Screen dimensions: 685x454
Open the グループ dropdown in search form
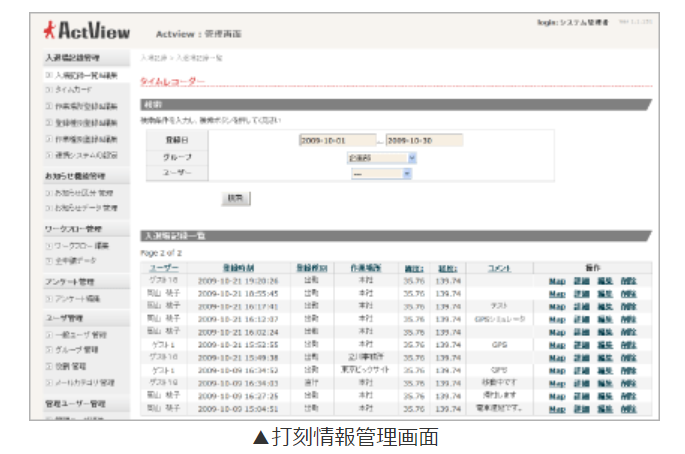pyautogui.click(x=381, y=157)
